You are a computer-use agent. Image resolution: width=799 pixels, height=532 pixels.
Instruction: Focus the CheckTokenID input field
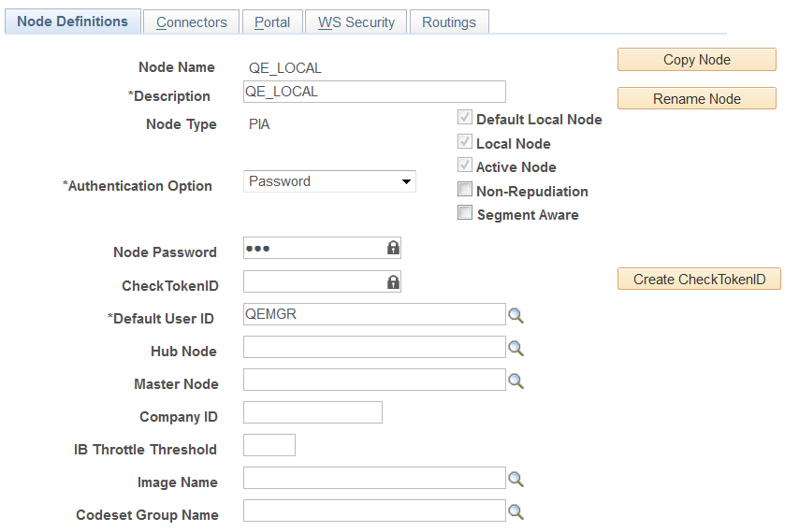[x=322, y=281]
